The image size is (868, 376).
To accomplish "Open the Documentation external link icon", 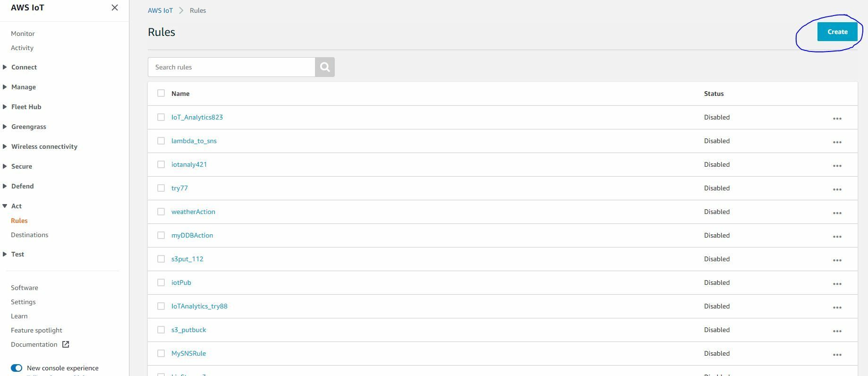I will click(x=66, y=344).
